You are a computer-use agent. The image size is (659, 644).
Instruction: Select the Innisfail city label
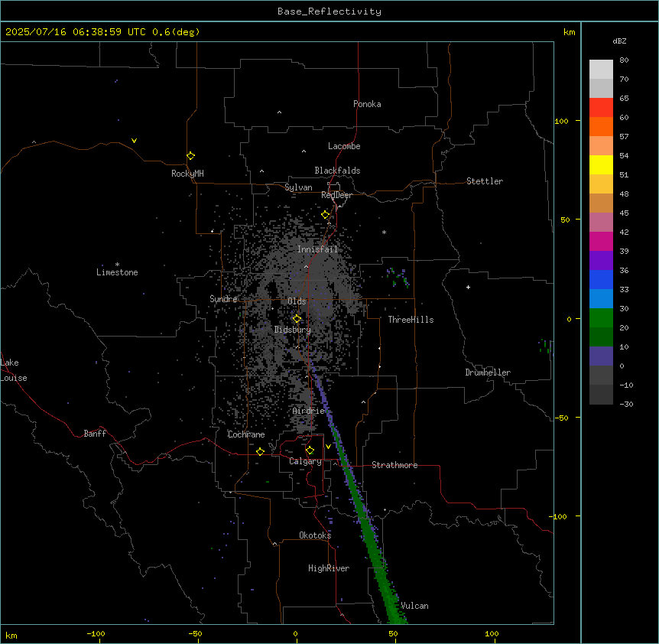318,249
